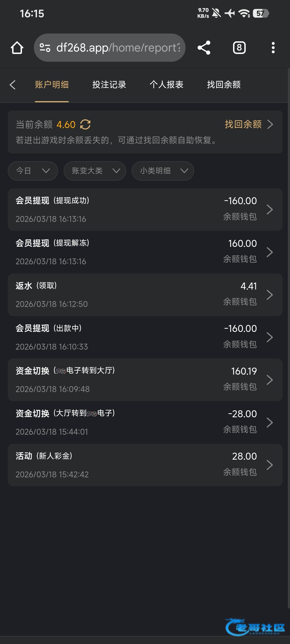Select the 找回余额 tab

click(224, 85)
